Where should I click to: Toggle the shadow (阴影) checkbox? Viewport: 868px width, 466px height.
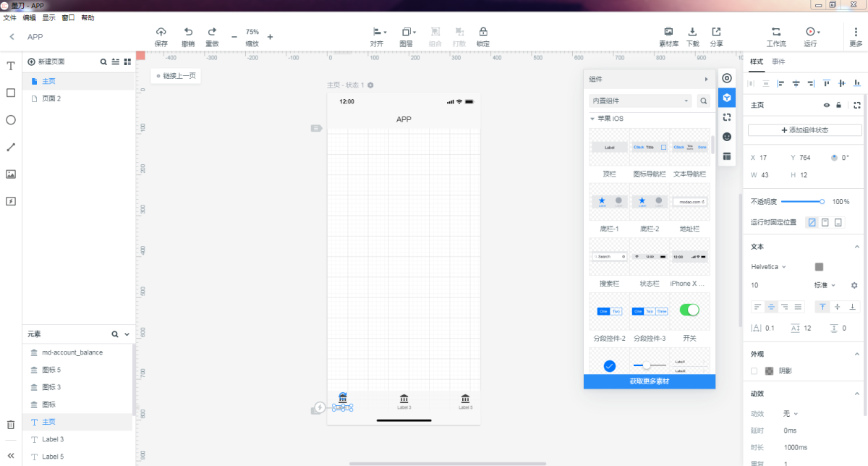pos(754,370)
